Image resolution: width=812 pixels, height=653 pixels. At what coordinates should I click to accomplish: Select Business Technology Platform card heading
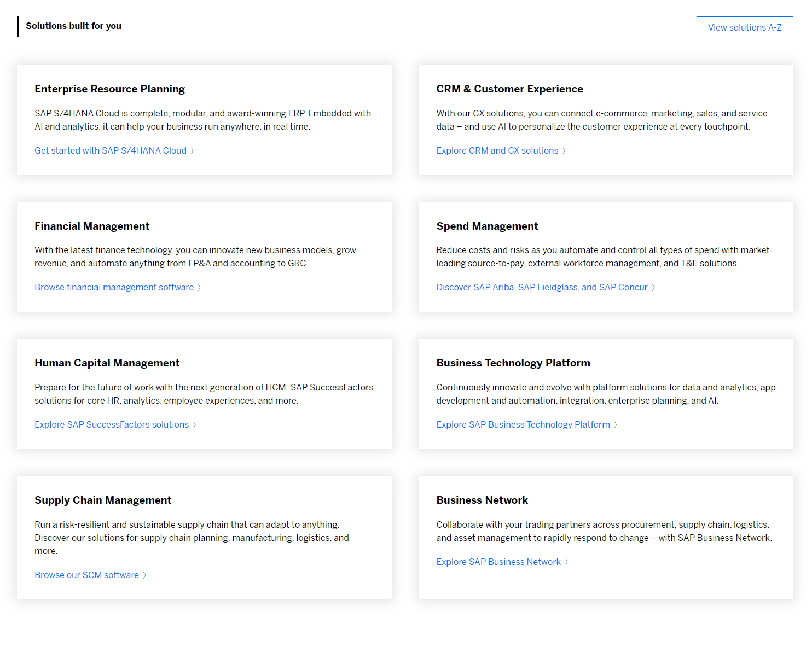(x=513, y=363)
